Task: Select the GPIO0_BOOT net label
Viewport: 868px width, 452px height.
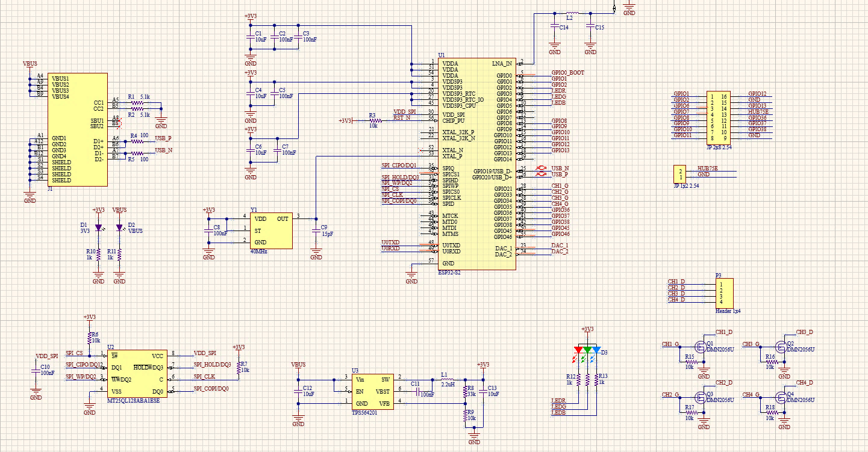Action: pos(567,73)
